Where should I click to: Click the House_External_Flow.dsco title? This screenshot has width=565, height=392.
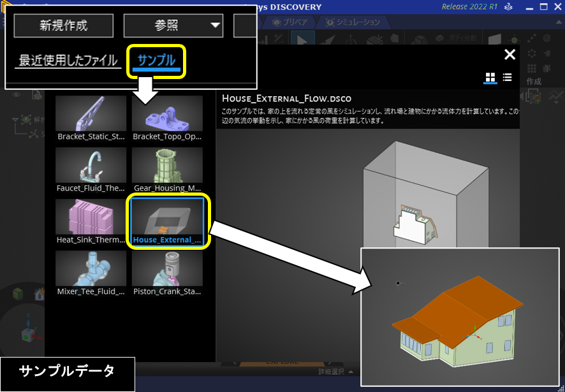286,98
